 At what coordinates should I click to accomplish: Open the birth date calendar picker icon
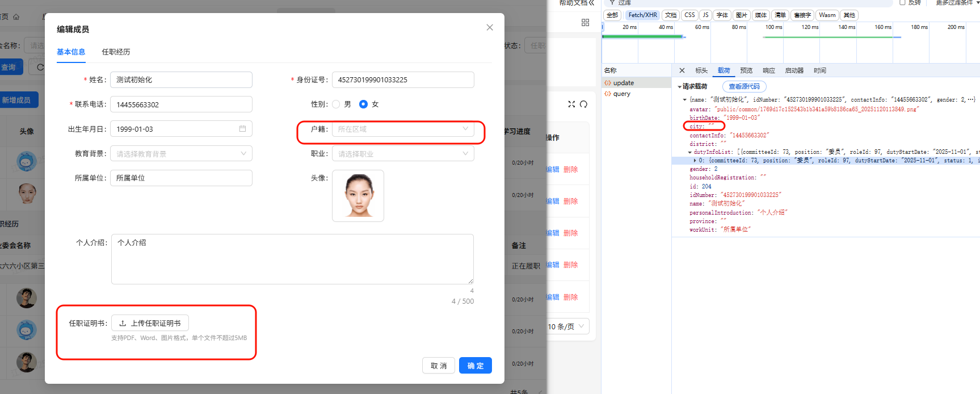(242, 129)
